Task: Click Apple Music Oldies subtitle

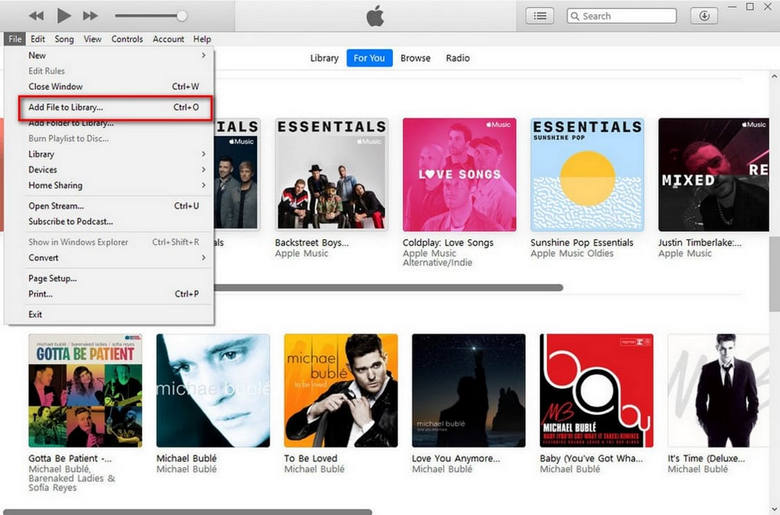Action: pyautogui.click(x=572, y=253)
